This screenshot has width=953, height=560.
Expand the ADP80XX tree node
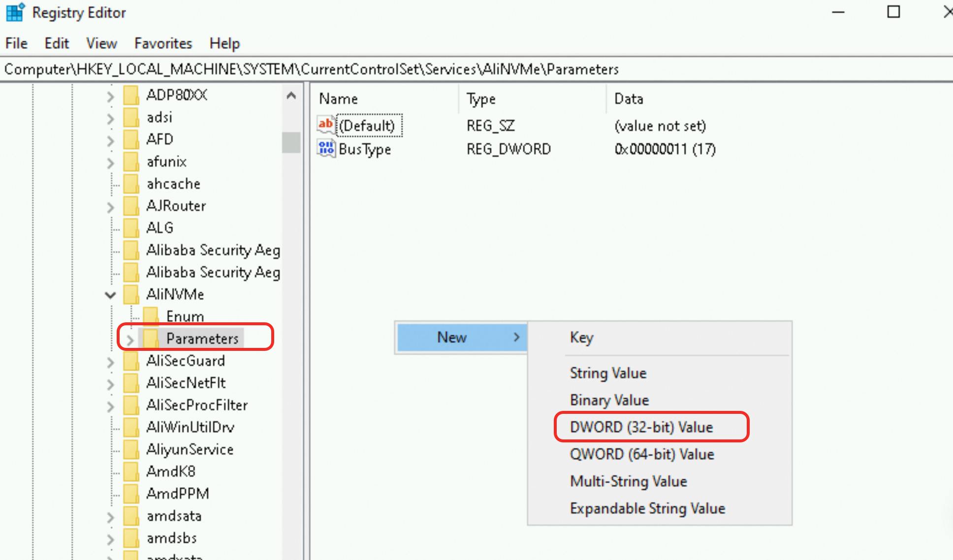tap(110, 96)
